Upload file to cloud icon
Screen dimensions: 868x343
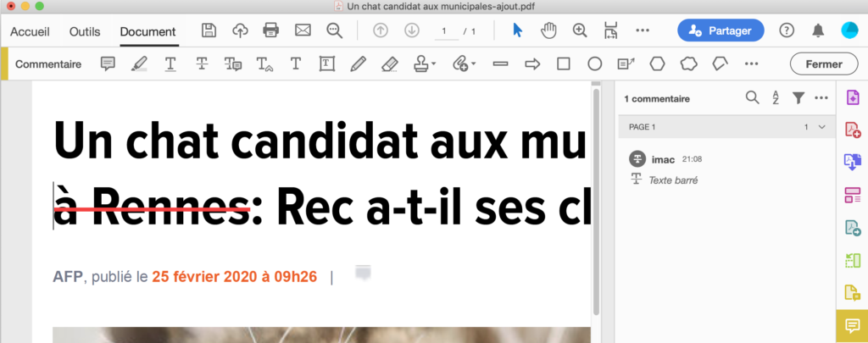pos(240,30)
